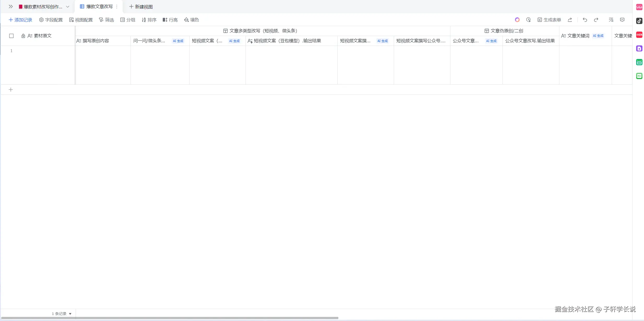Image resolution: width=644 pixels, height=321 pixels.
Task: Click the redo arrow in toolbar
Action: [x=596, y=20]
